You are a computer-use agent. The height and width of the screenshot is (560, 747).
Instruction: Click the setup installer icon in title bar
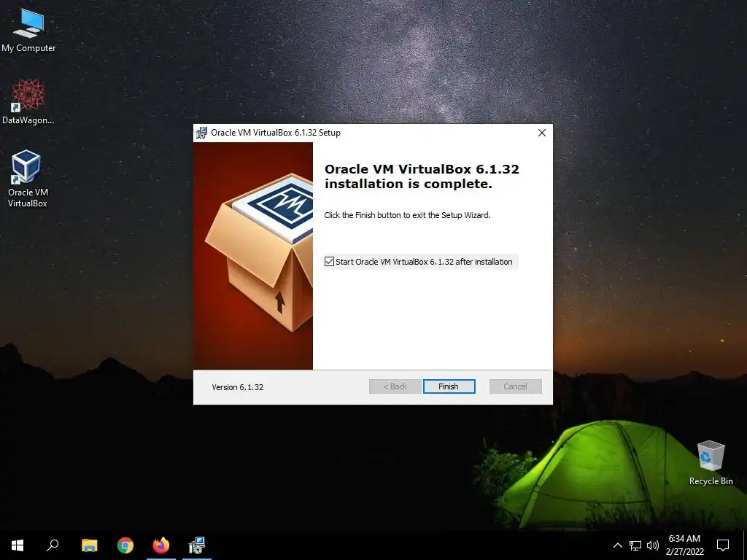pyautogui.click(x=201, y=133)
